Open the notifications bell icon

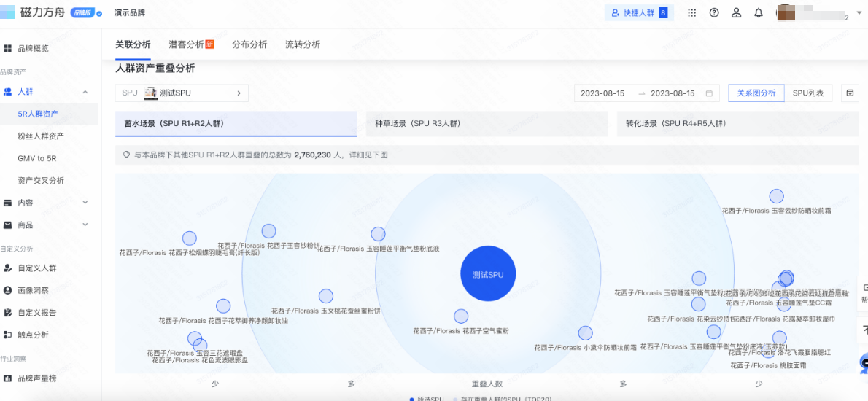759,12
